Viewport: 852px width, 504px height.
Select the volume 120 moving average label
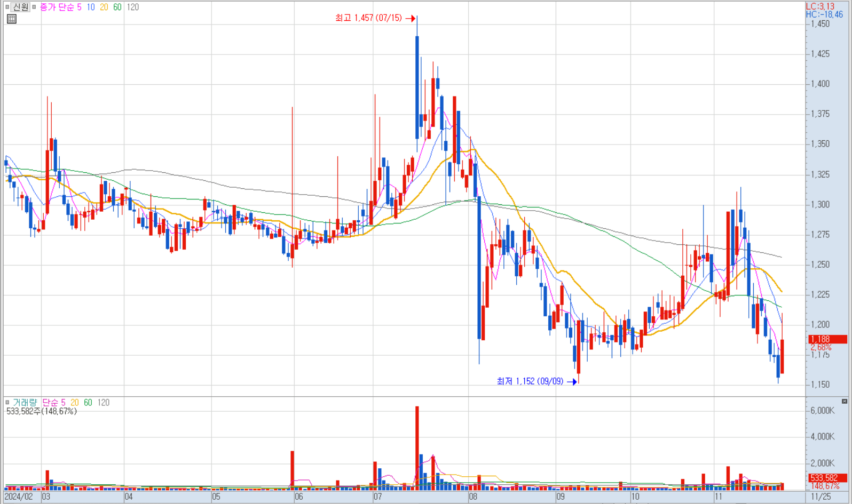tap(104, 402)
